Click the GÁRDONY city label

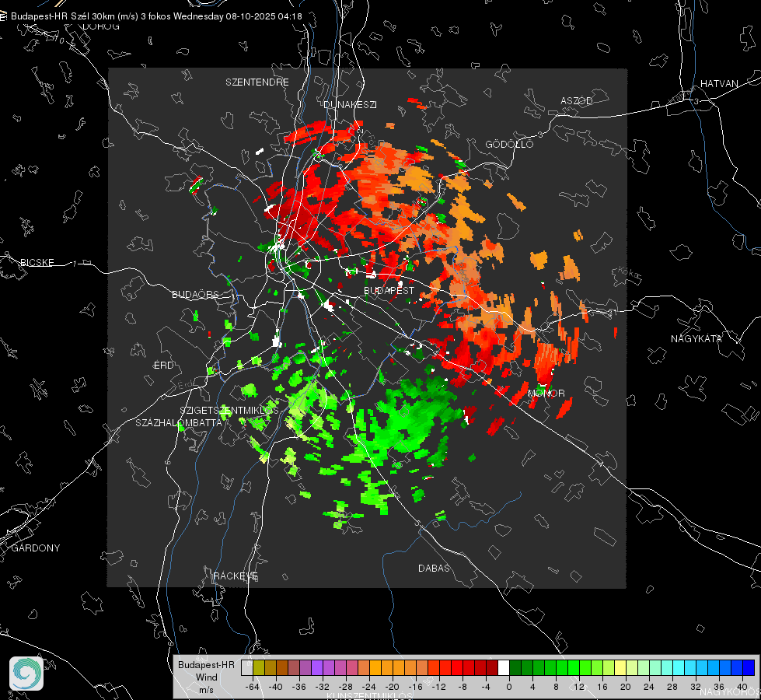36,548
